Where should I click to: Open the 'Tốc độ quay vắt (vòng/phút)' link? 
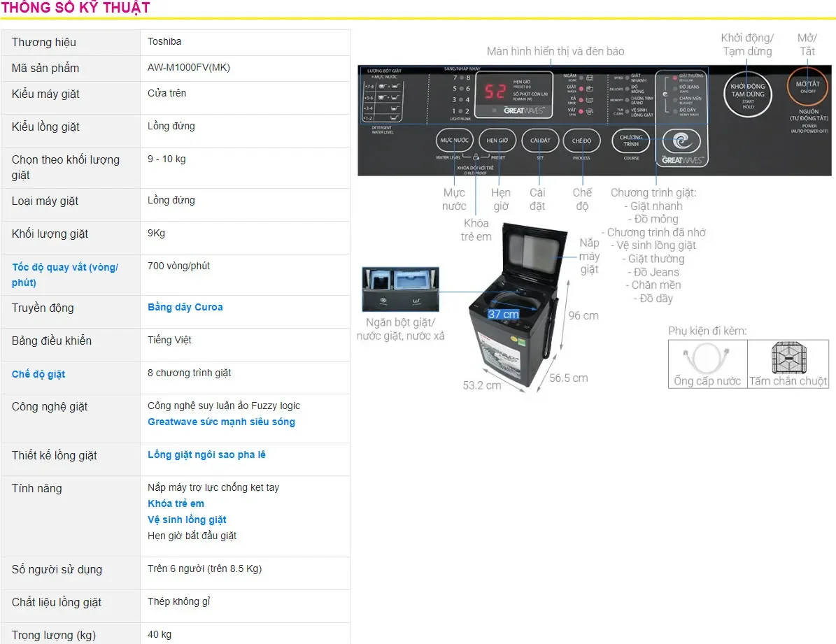click(x=64, y=275)
